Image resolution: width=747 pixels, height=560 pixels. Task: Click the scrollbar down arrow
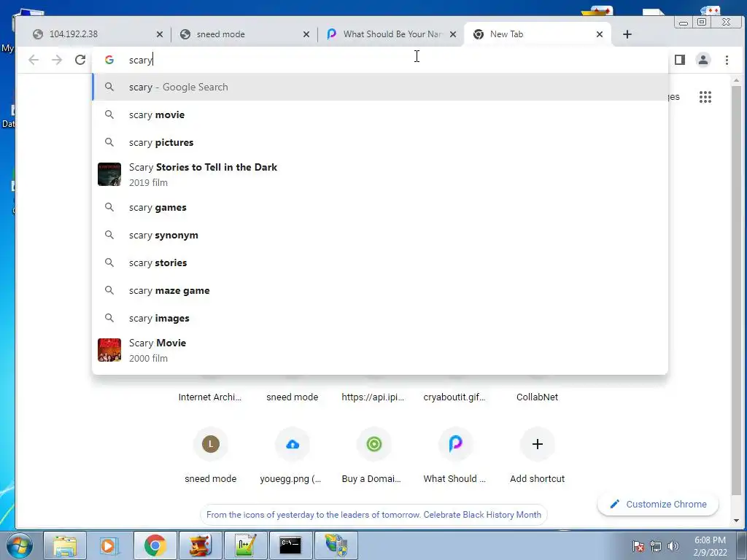737,521
